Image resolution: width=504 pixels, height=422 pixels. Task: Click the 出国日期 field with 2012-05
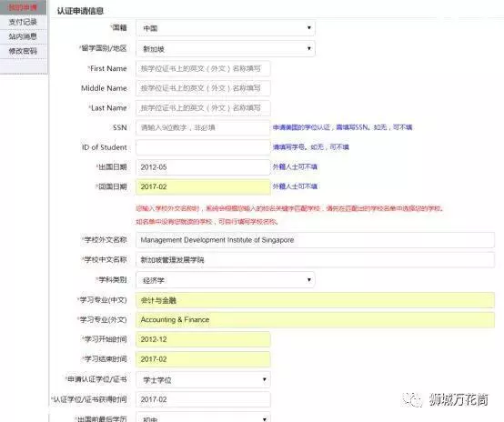[203, 167]
